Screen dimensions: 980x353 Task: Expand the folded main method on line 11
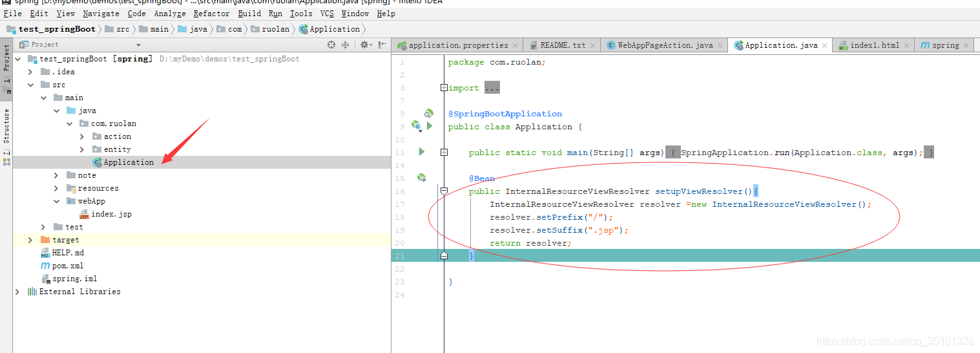(x=444, y=153)
